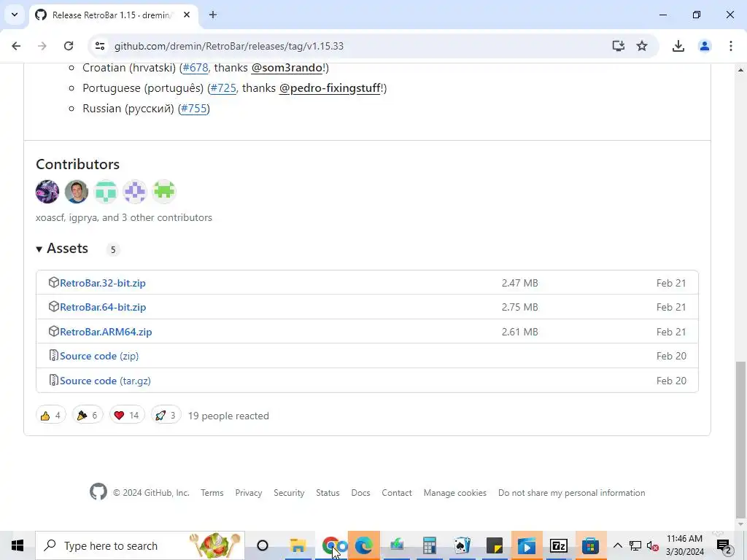
Task: Open issue link #755
Action: tap(194, 109)
